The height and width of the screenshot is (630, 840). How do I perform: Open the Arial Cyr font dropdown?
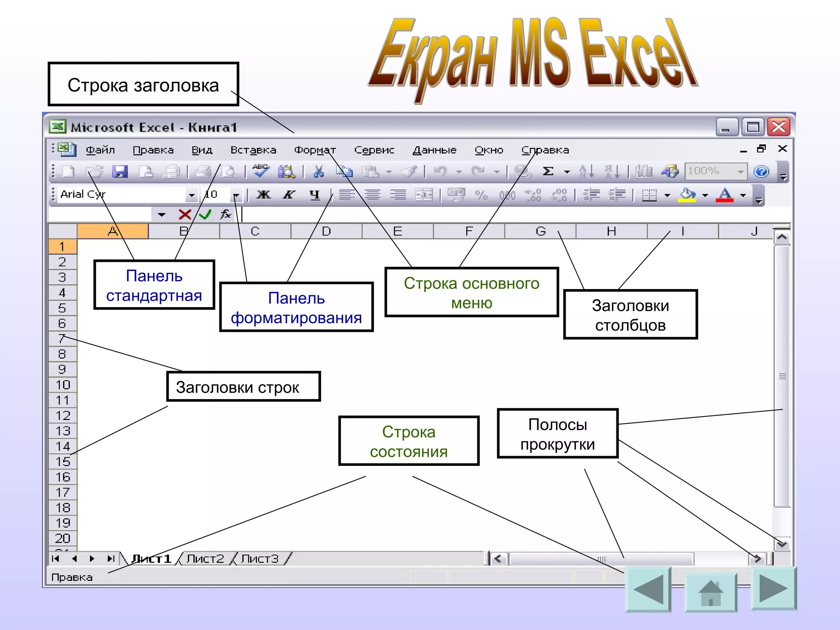click(x=192, y=195)
